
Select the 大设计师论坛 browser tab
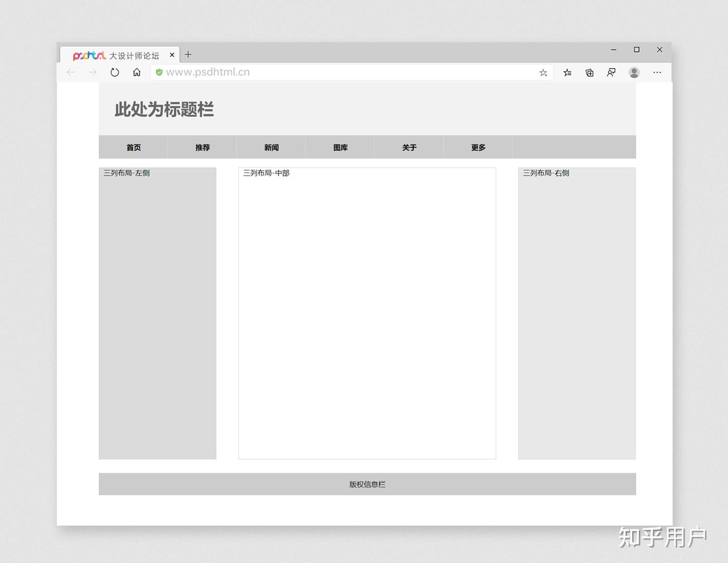tap(120, 55)
